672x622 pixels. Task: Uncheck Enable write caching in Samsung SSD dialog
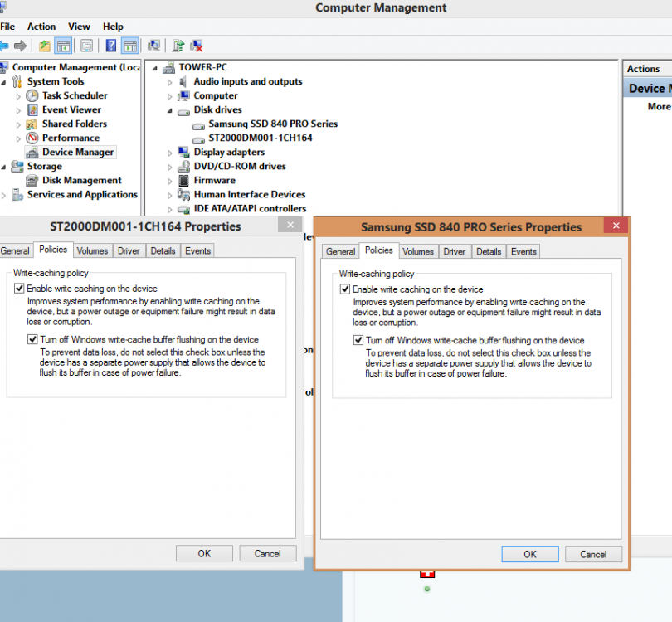[x=345, y=289]
